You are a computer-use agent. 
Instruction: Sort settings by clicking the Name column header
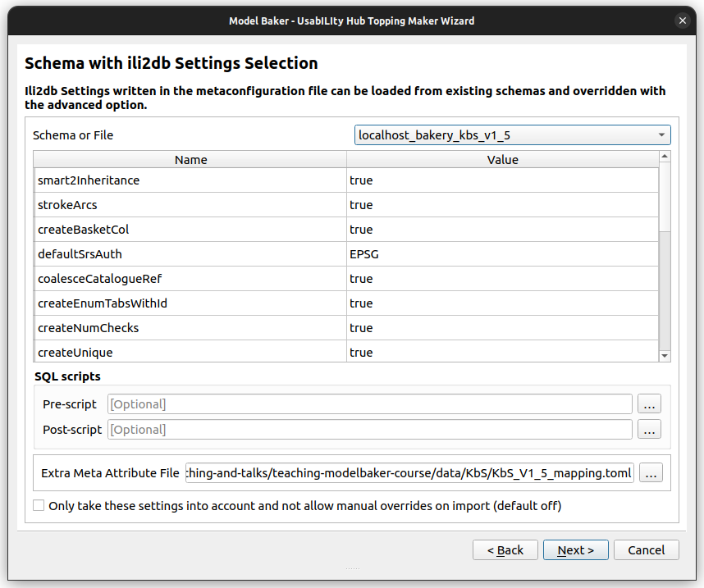tap(190, 159)
